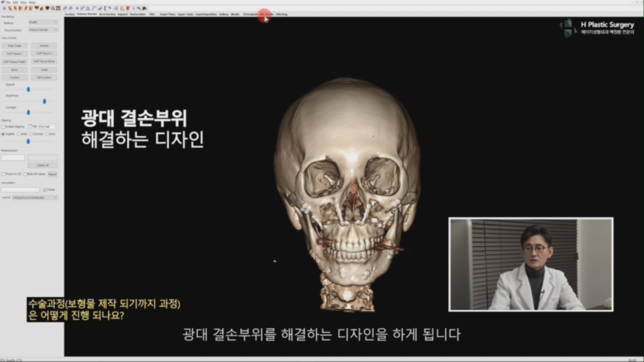The image size is (644, 362).
Task: Click the Contrast slider handle
Action: (29, 112)
